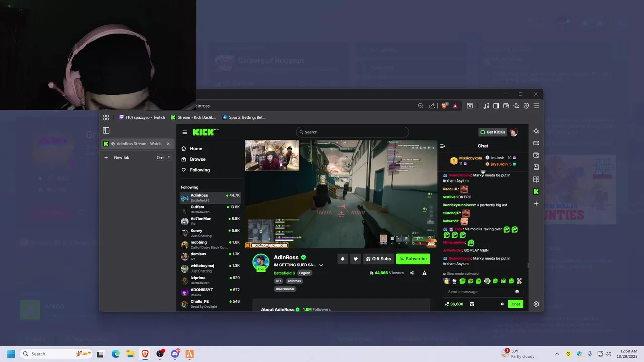
Task: Open the browser music note player icon
Action: click(x=486, y=106)
